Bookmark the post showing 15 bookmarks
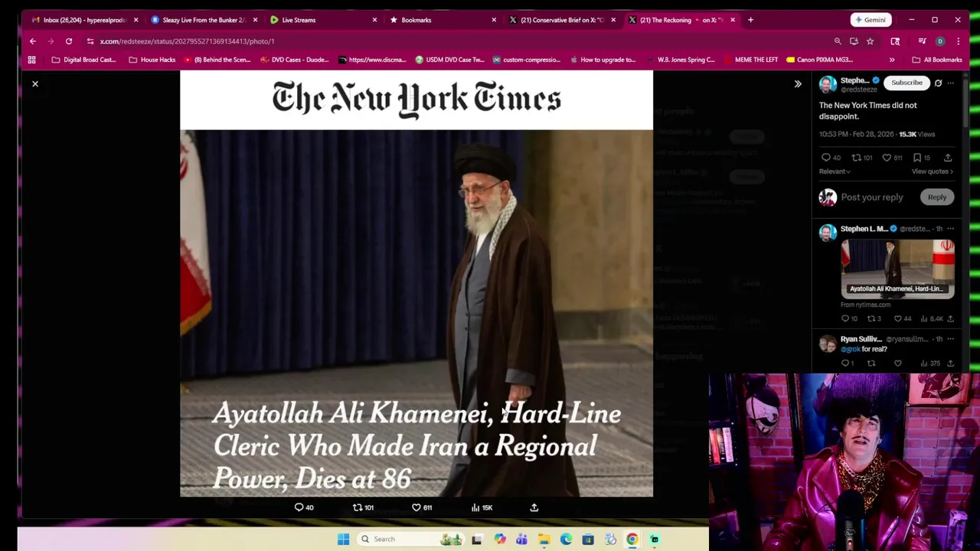Screen dimensions: 980x551 click(x=921, y=158)
